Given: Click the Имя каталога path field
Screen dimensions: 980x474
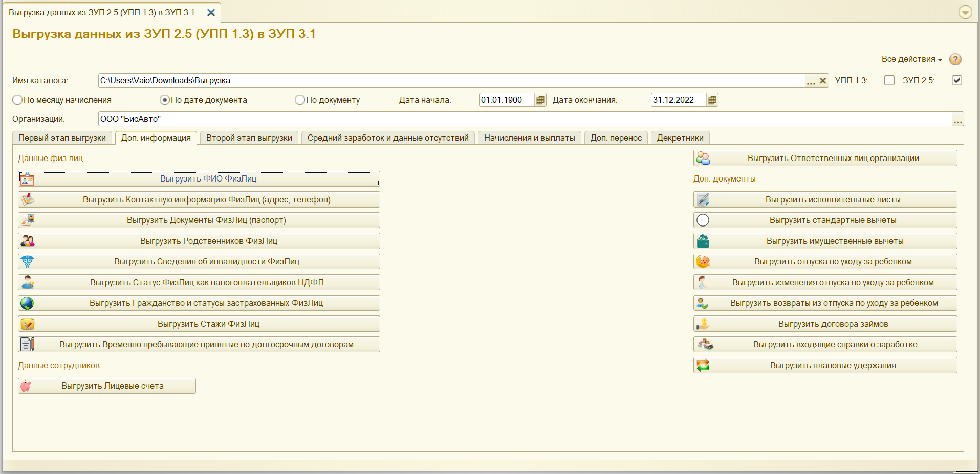Looking at the screenshot, I should (x=452, y=81).
